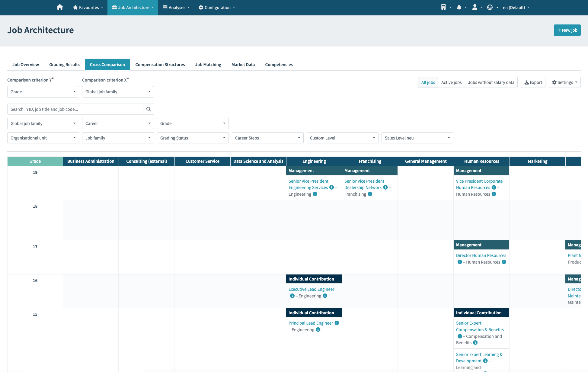The image size is (588, 372).
Task: Switch to the Compensation Structures tab
Action: pos(160,65)
